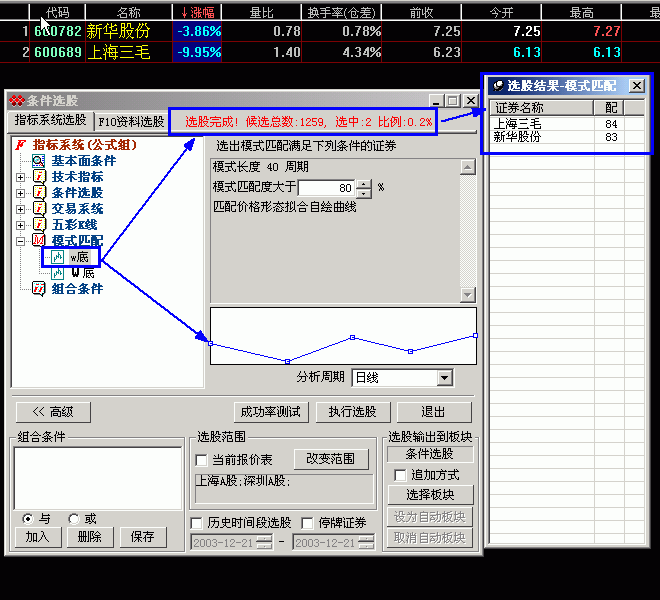Tick the 历史时间段选股 checkbox
The height and width of the screenshot is (600, 660).
pyautogui.click(x=197, y=523)
